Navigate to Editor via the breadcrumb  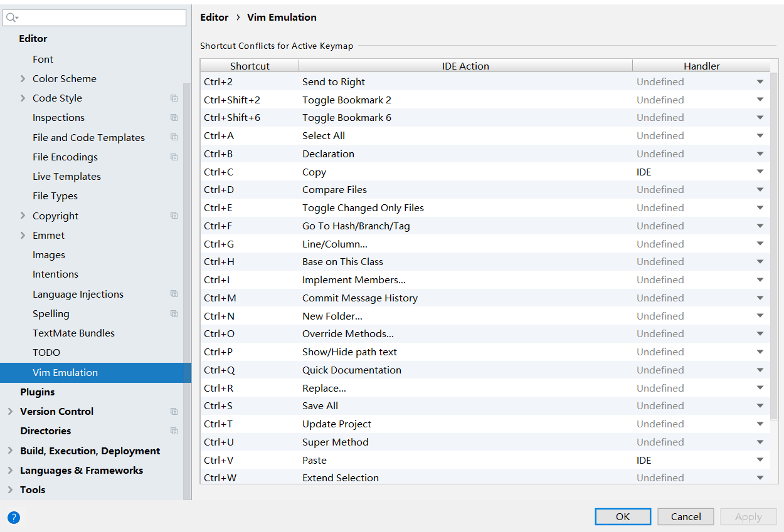(x=215, y=17)
